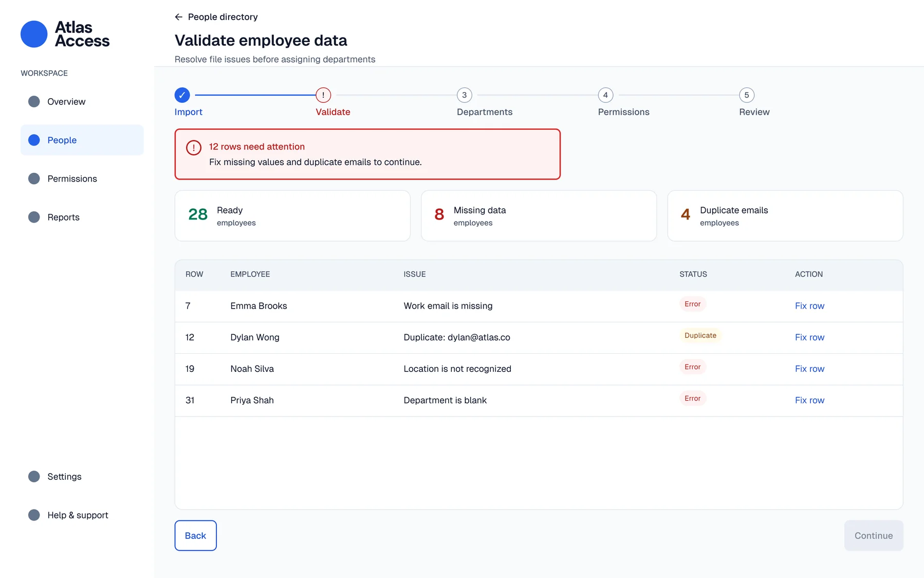Click Error badge in Priya Shah row
Image resolution: width=924 pixels, height=578 pixels.
pos(693,398)
